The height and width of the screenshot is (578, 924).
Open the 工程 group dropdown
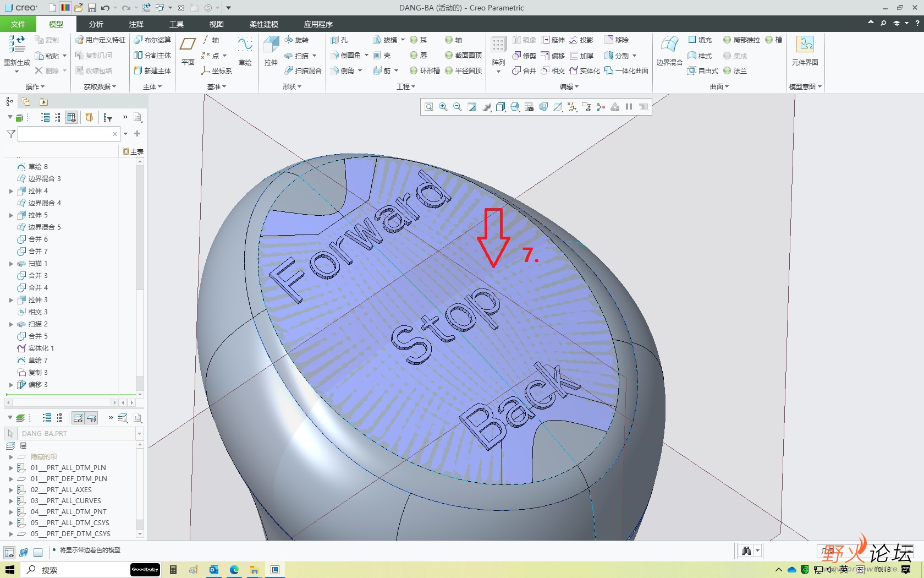point(406,86)
